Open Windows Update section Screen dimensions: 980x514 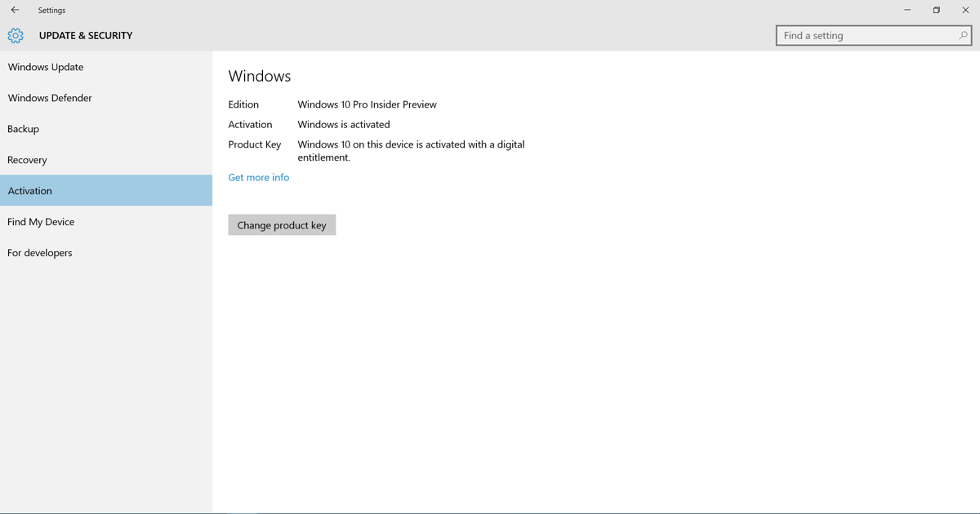coord(106,67)
